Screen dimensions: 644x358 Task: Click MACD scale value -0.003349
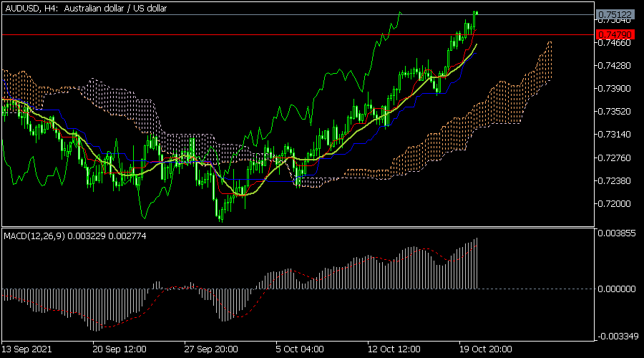click(617, 337)
